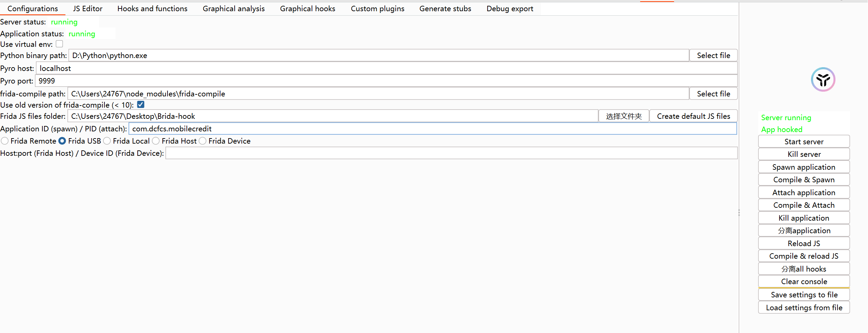The height and width of the screenshot is (333, 868).
Task: Select the Frida Remote radio option
Action: [x=5, y=141]
